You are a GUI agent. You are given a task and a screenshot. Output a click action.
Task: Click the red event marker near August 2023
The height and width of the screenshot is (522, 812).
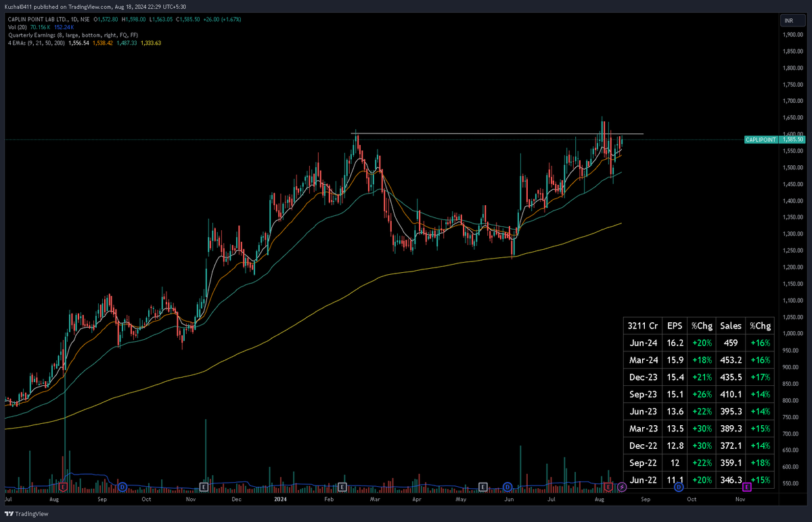tap(62, 487)
